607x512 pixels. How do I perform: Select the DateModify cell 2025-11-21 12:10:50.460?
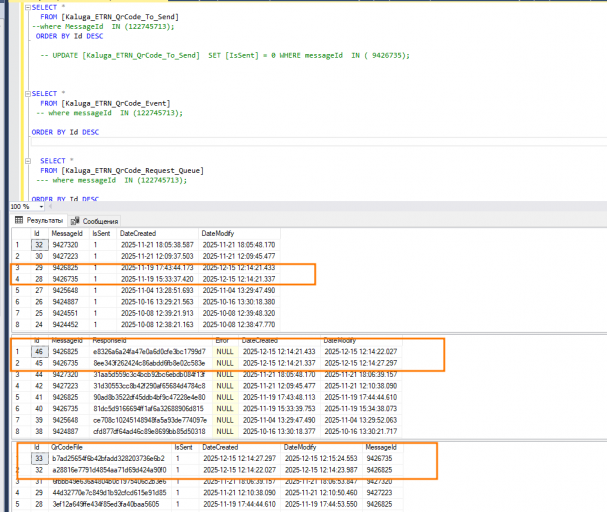coord(321,493)
